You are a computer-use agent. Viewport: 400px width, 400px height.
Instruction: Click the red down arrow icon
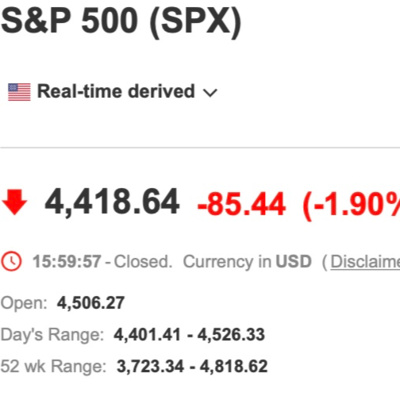pyautogui.click(x=15, y=202)
